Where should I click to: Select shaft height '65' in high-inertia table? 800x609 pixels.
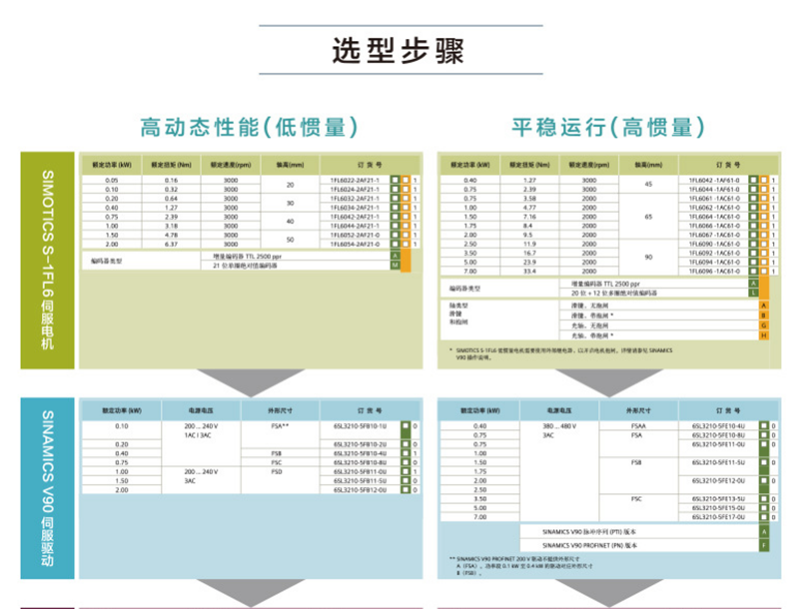[x=648, y=217]
